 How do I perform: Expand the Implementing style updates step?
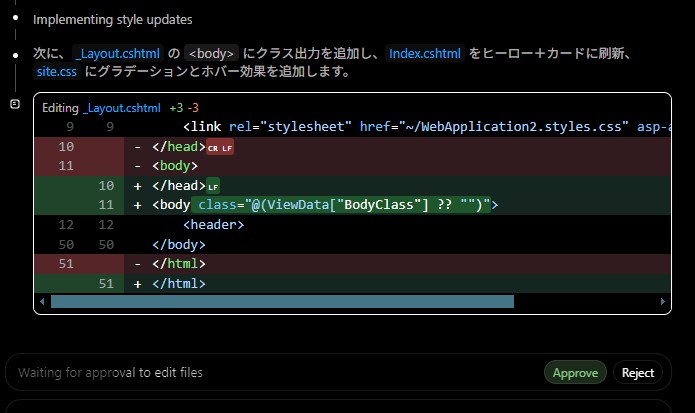click(112, 19)
